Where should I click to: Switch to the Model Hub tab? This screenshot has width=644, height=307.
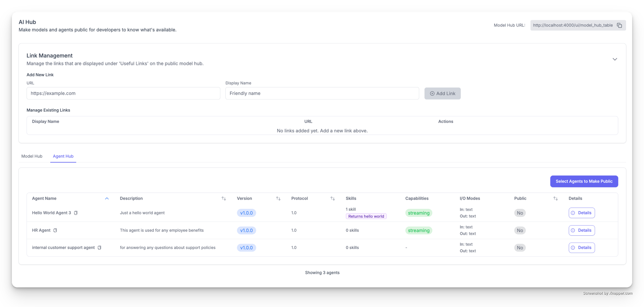click(32, 156)
